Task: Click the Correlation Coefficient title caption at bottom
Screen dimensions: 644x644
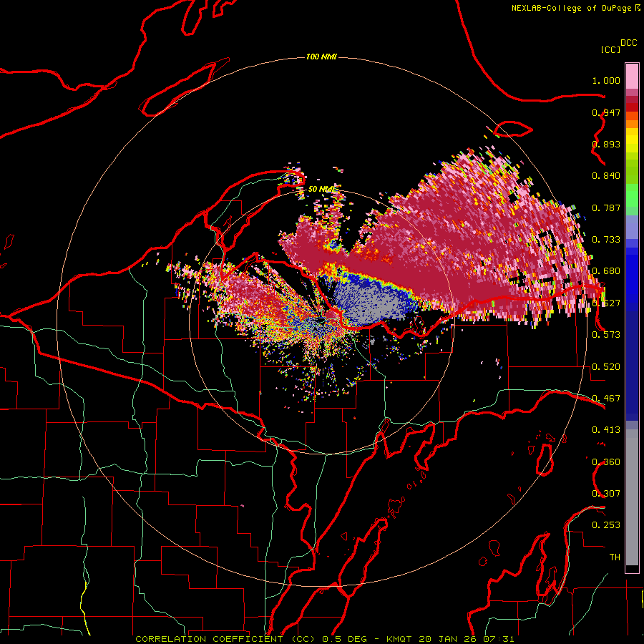Action: point(324,639)
